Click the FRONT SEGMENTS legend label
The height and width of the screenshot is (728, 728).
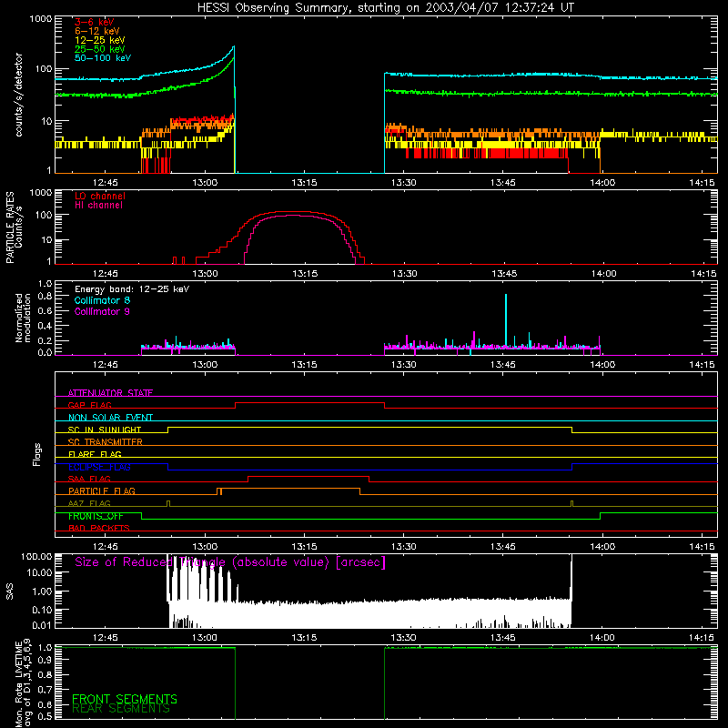click(125, 699)
